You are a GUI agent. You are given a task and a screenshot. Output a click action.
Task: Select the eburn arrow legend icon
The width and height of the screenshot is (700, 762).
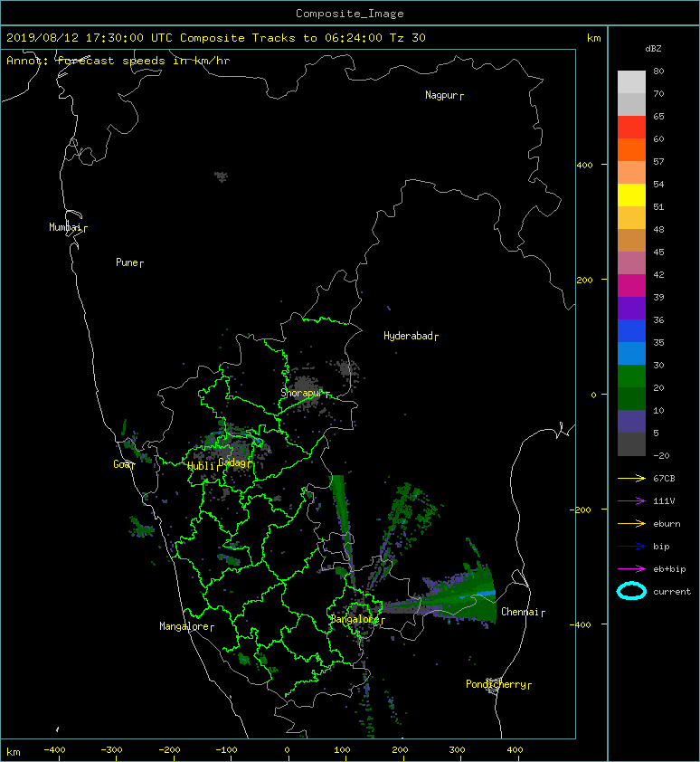pos(631,524)
